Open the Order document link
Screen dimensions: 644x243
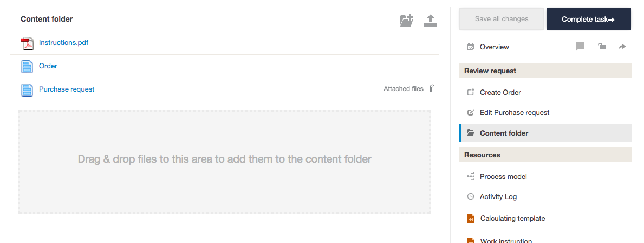point(48,66)
